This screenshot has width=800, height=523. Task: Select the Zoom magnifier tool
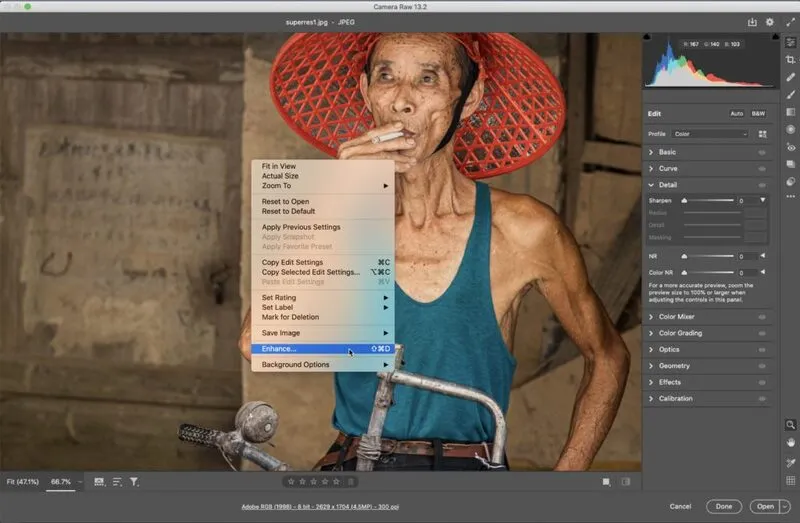[x=790, y=425]
